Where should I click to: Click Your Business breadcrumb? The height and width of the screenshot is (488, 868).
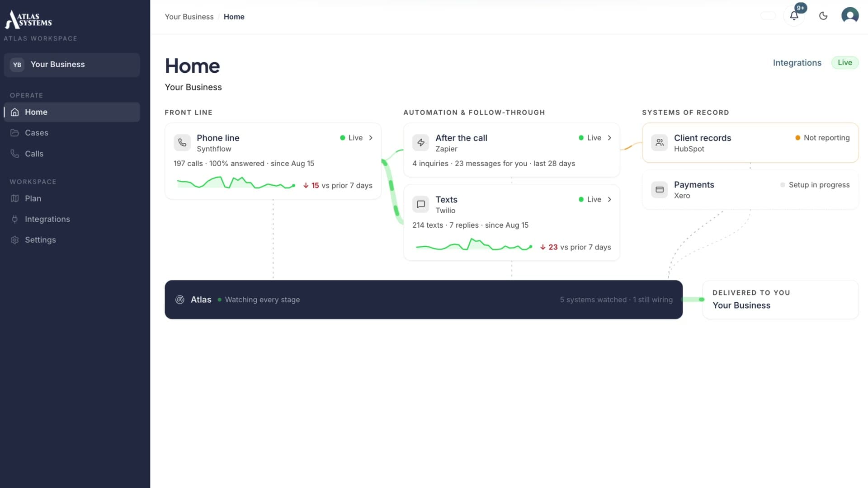pyautogui.click(x=189, y=17)
